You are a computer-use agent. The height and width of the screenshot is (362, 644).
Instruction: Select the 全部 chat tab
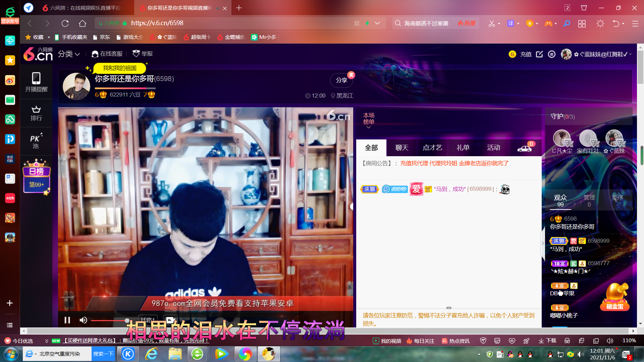click(x=371, y=148)
